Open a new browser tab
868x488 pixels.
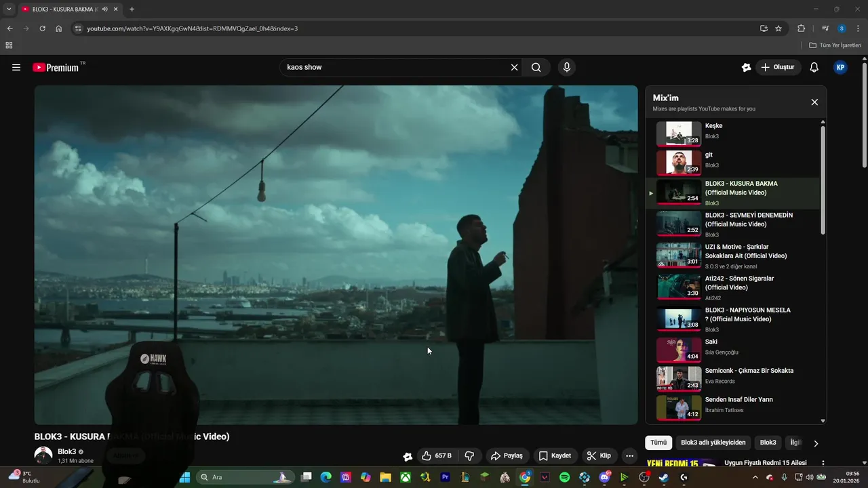(x=132, y=9)
